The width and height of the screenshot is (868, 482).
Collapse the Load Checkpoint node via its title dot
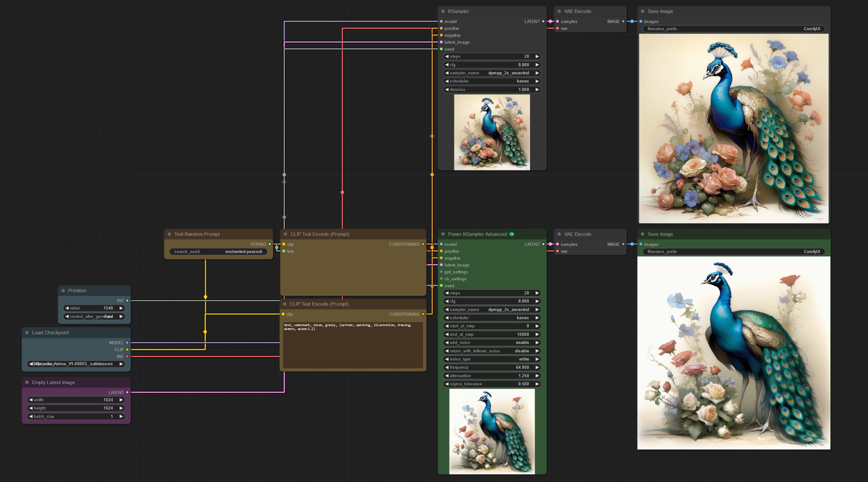coord(27,333)
